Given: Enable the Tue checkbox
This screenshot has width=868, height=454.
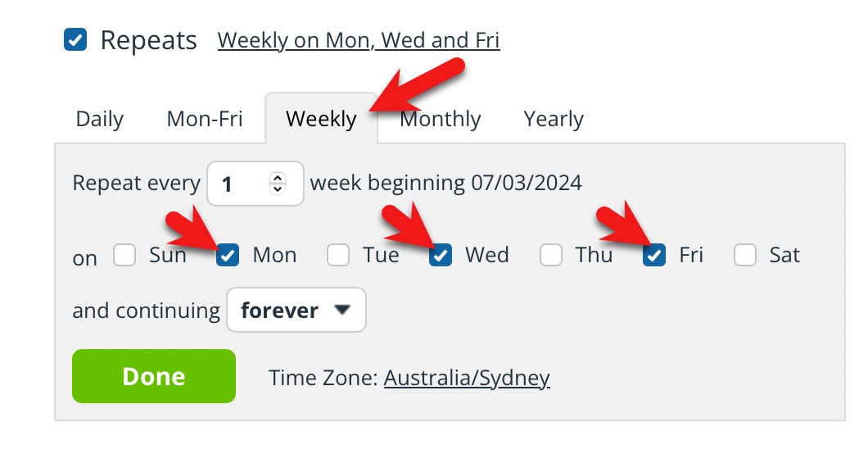Looking at the screenshot, I should 337,255.
